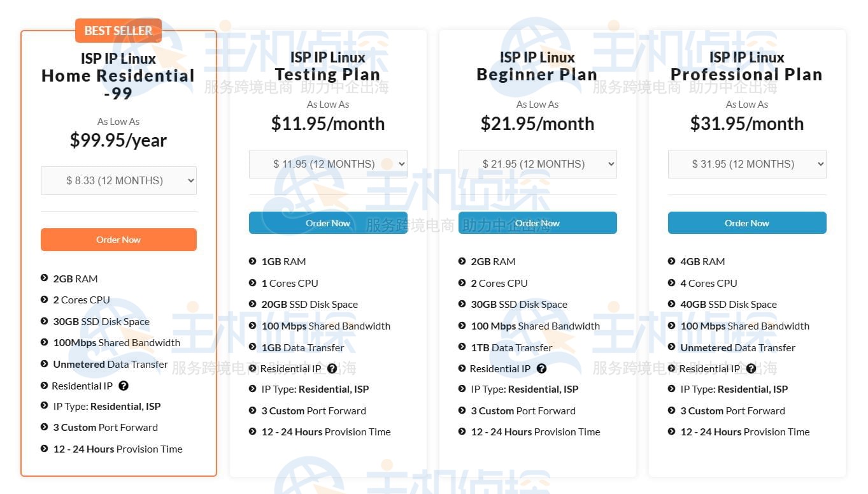This screenshot has width=868, height=494.
Task: Click help icon beside Beginner Plan's Residential IP
Action: pyautogui.click(x=541, y=368)
